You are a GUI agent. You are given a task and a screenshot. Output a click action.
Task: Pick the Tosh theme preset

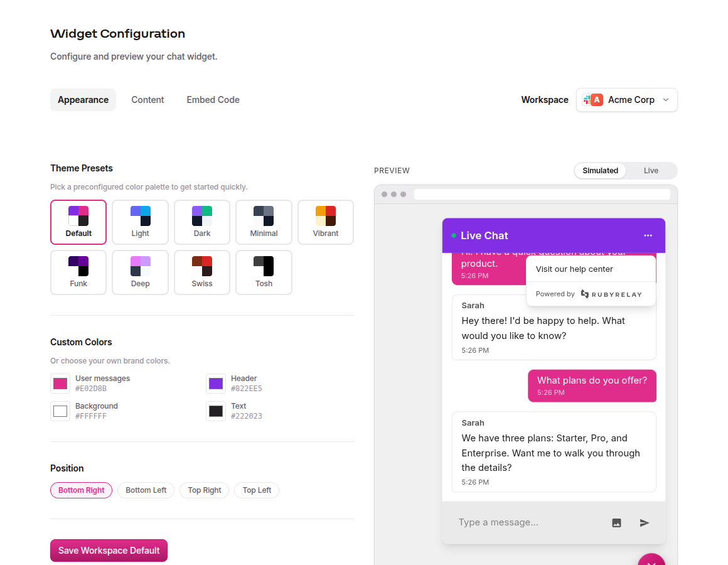coord(264,272)
